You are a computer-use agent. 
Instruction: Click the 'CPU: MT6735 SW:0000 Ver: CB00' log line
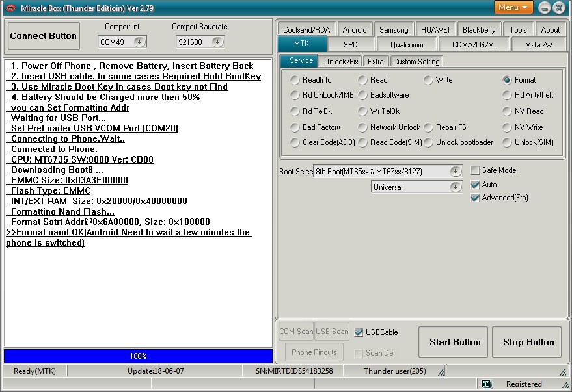(82, 159)
